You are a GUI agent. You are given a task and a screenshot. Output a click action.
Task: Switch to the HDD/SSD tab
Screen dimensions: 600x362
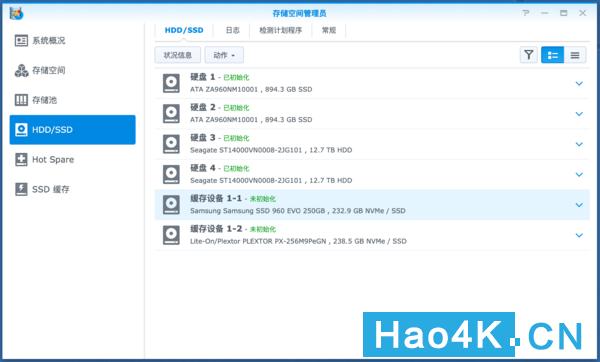tap(184, 30)
